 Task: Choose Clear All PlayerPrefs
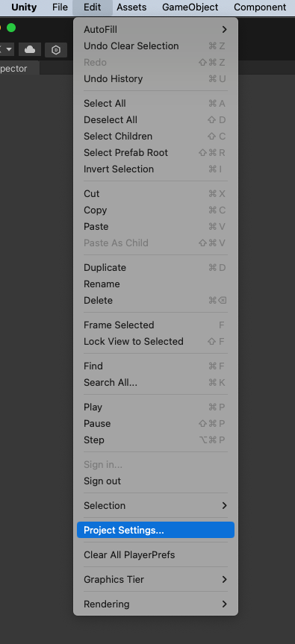[155, 555]
